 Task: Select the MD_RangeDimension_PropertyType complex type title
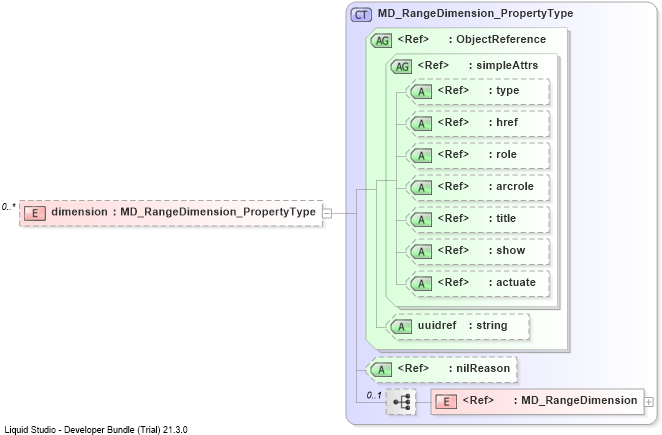pyautogui.click(x=475, y=14)
